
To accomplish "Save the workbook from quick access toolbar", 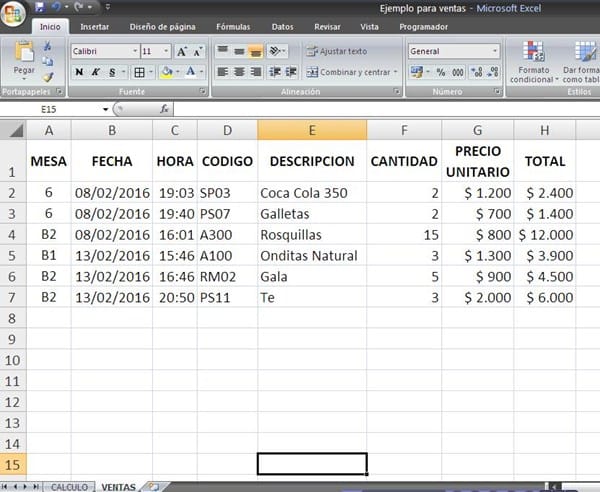I will coord(40,7).
